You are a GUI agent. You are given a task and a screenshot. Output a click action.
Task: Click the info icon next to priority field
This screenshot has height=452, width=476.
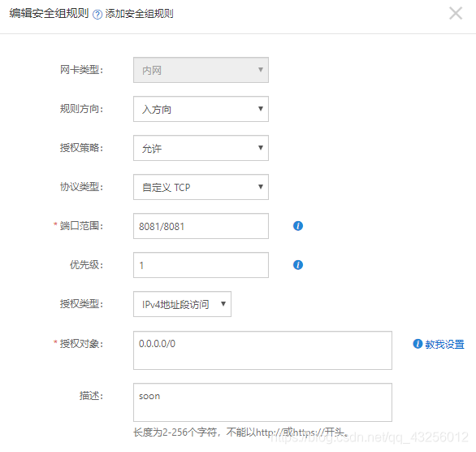click(298, 264)
